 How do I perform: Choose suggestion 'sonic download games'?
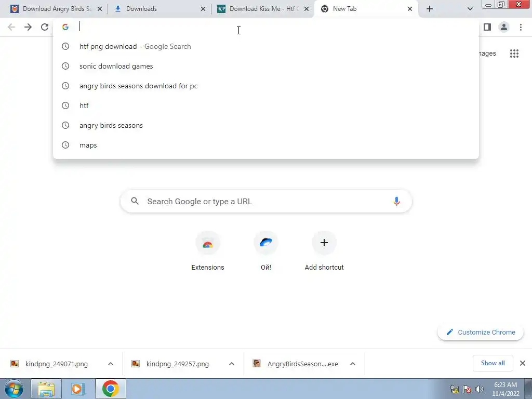(266, 66)
